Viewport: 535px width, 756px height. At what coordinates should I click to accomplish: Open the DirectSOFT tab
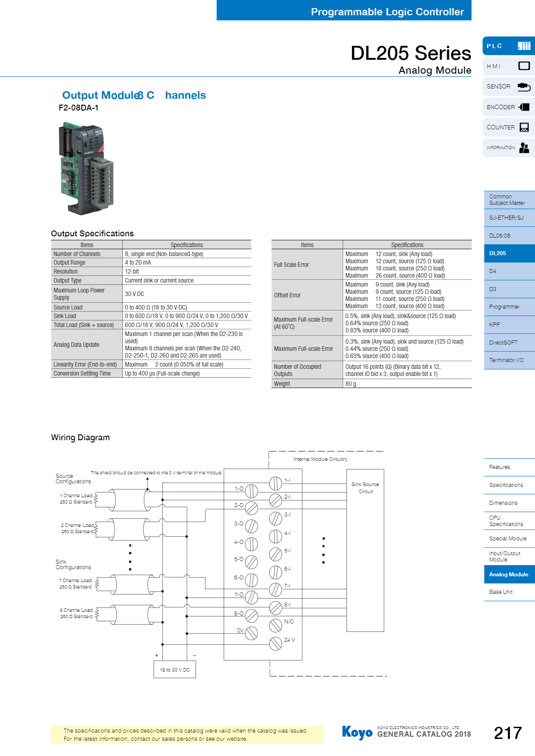(509, 343)
